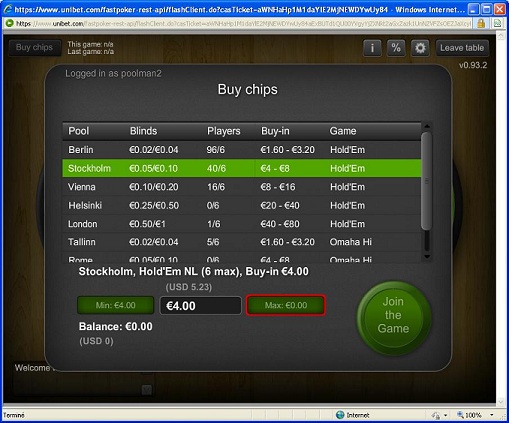Click the Balance: €0.00 text
Image resolution: width=509 pixels, height=423 pixels.
tap(116, 326)
